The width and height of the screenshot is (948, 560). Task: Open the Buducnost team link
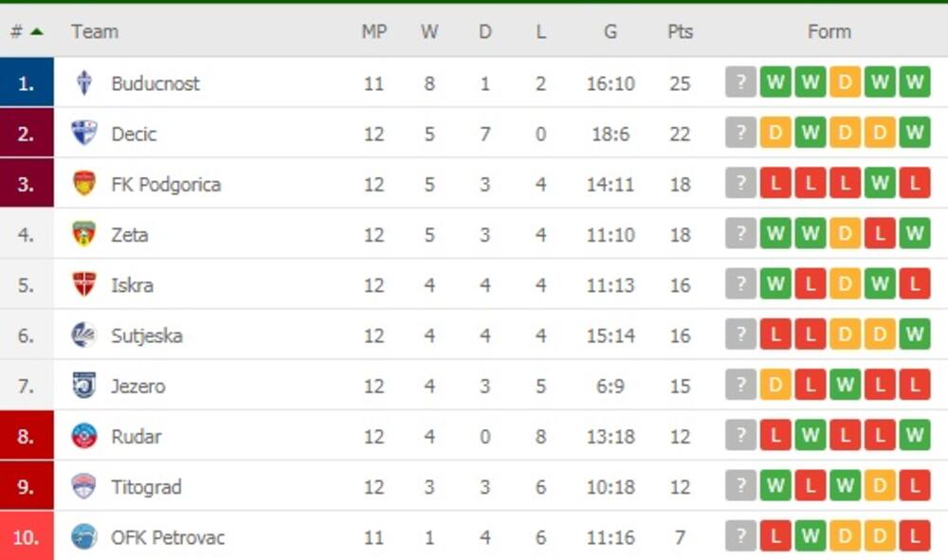155,83
